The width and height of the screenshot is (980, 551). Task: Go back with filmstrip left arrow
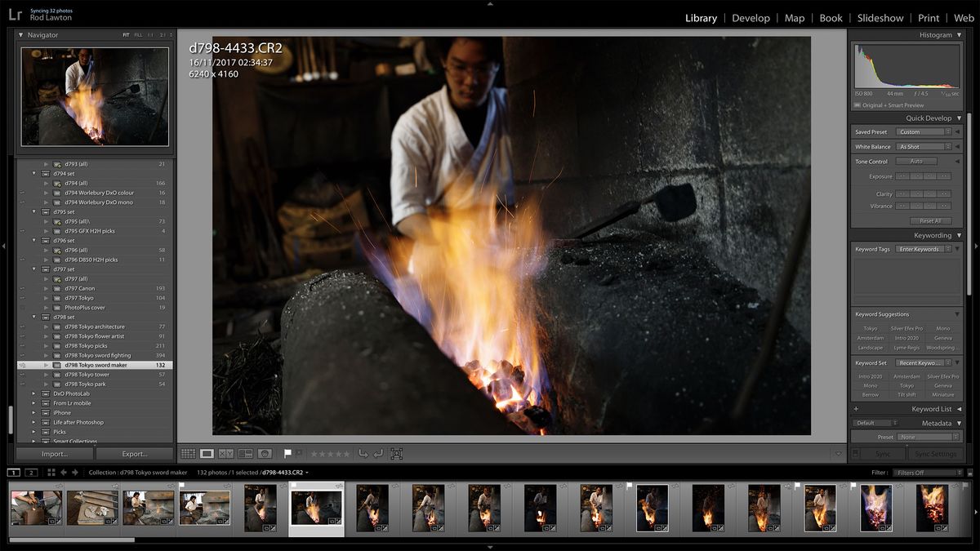[x=65, y=473]
